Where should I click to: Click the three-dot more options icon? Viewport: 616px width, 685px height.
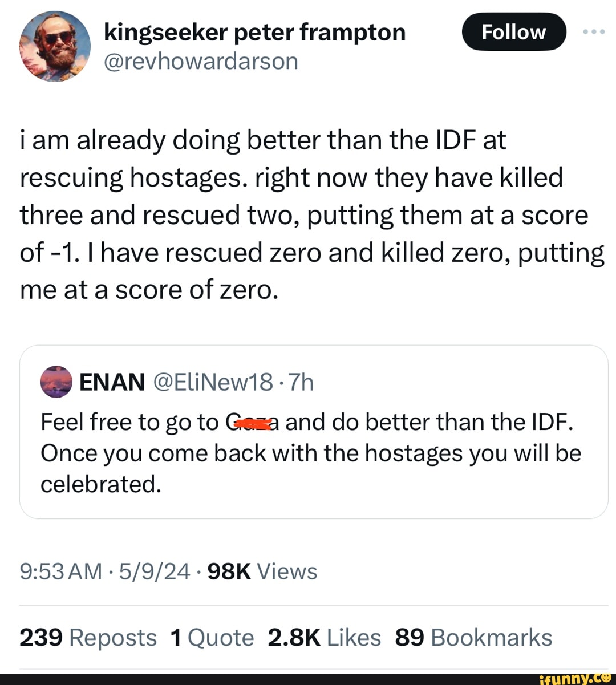593,32
